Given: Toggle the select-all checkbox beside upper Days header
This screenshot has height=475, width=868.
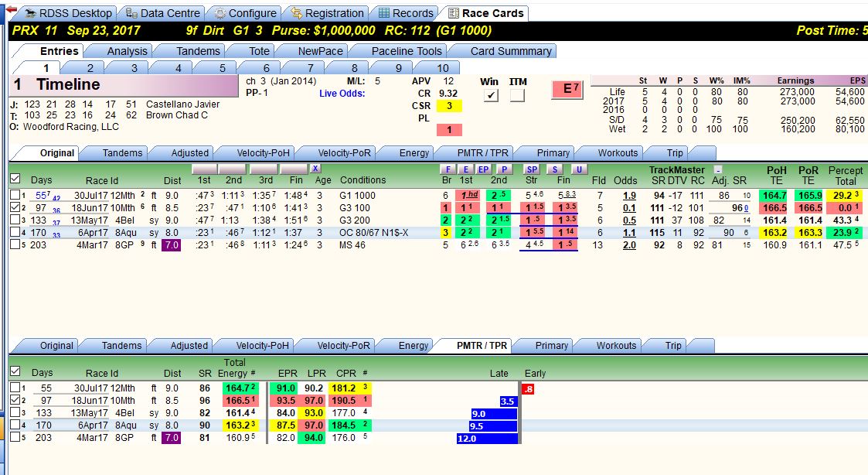Looking at the screenshot, I should pos(15,179).
